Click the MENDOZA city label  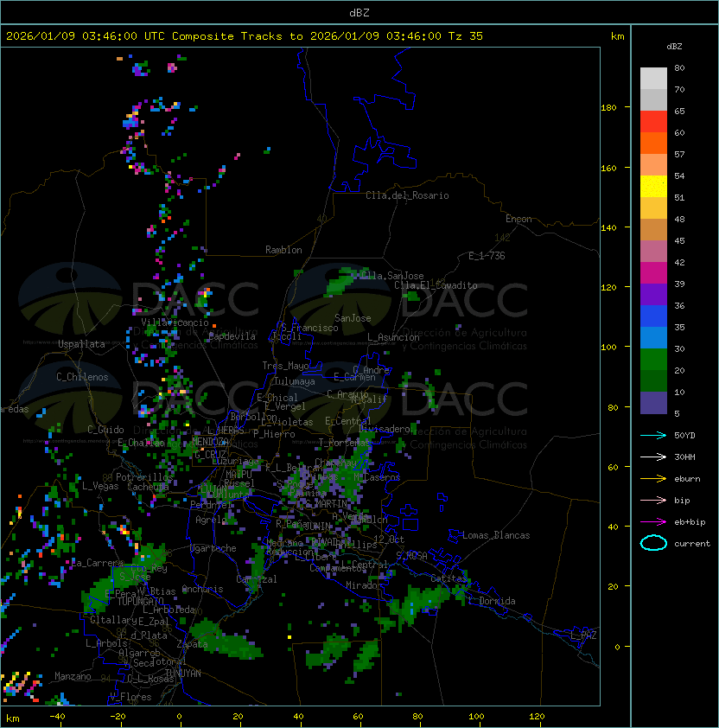tap(210, 442)
